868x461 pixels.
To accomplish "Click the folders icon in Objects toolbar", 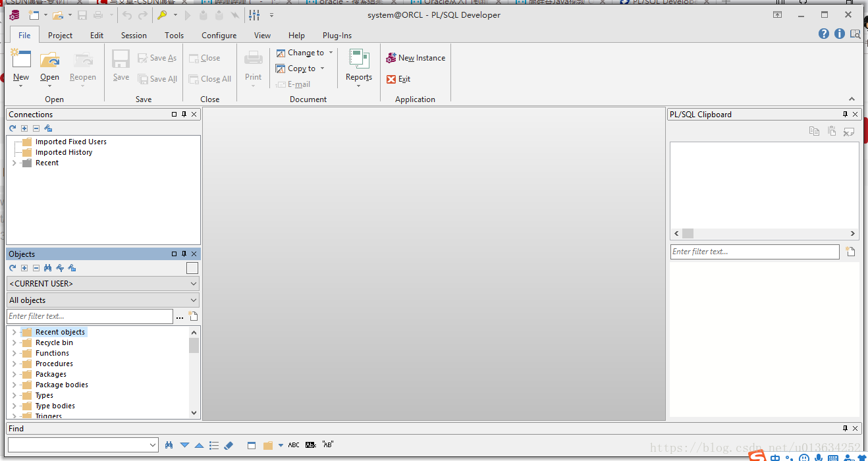I will click(x=72, y=268).
